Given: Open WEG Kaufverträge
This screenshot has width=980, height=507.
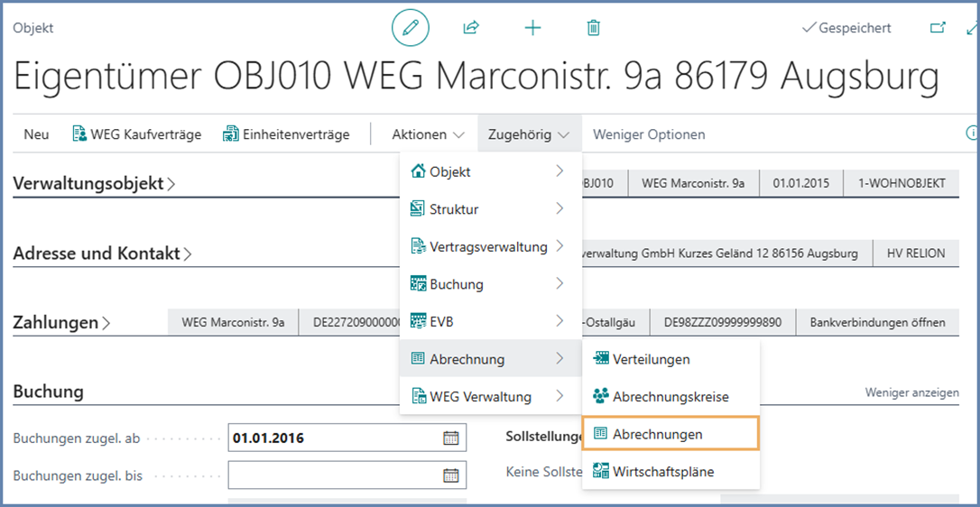Looking at the screenshot, I should (x=137, y=134).
